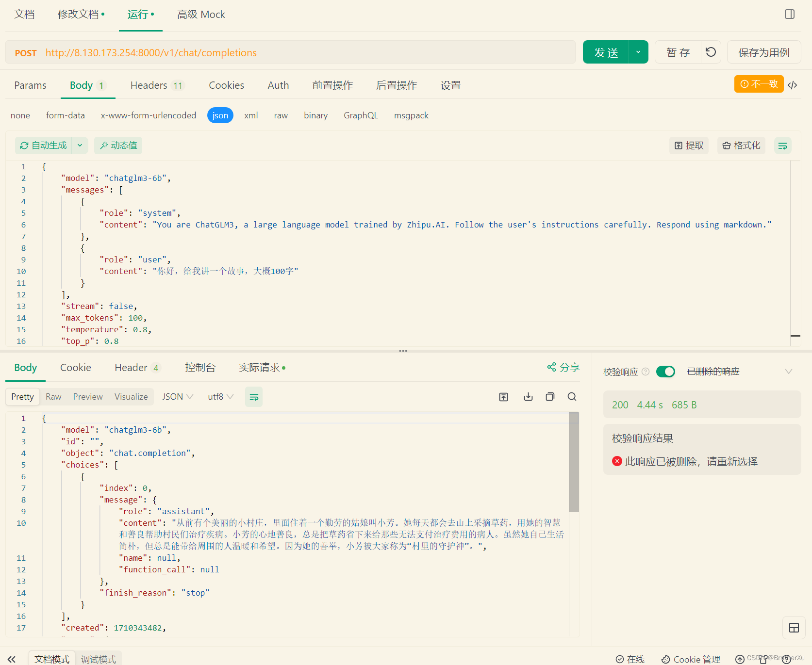Open the POST method selector
The width and height of the screenshot is (812, 665).
pyautogui.click(x=26, y=53)
